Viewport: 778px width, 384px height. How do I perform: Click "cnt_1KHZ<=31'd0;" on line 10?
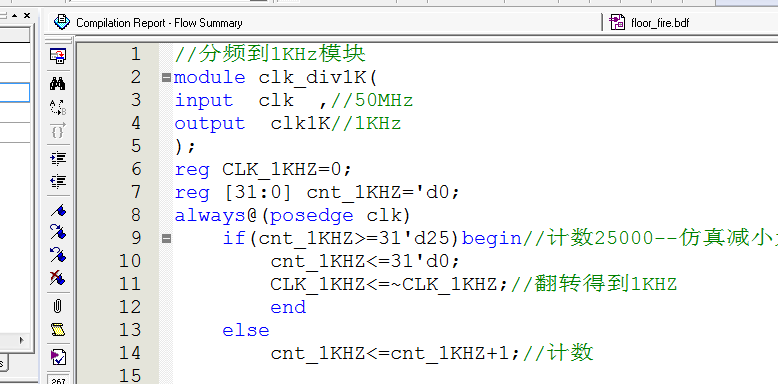[x=366, y=261]
